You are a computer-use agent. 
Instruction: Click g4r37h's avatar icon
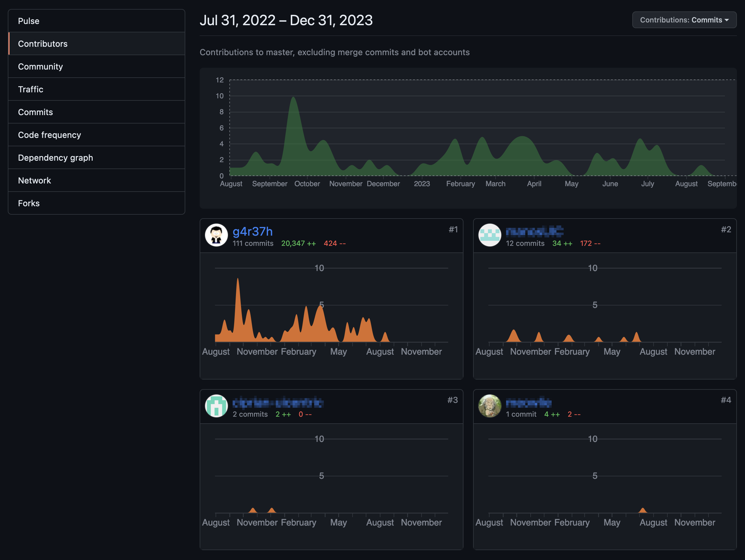(x=216, y=235)
